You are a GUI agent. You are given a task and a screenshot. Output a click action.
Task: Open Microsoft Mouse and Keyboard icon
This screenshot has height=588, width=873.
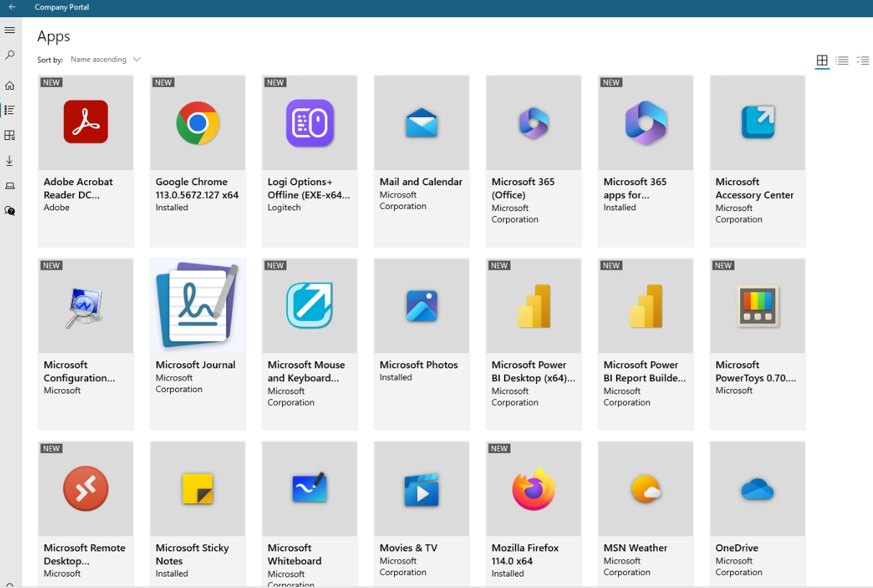click(310, 306)
